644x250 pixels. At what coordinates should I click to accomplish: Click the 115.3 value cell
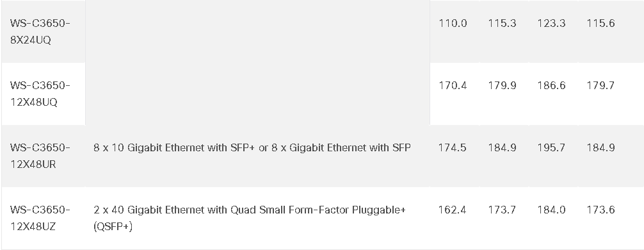502,24
